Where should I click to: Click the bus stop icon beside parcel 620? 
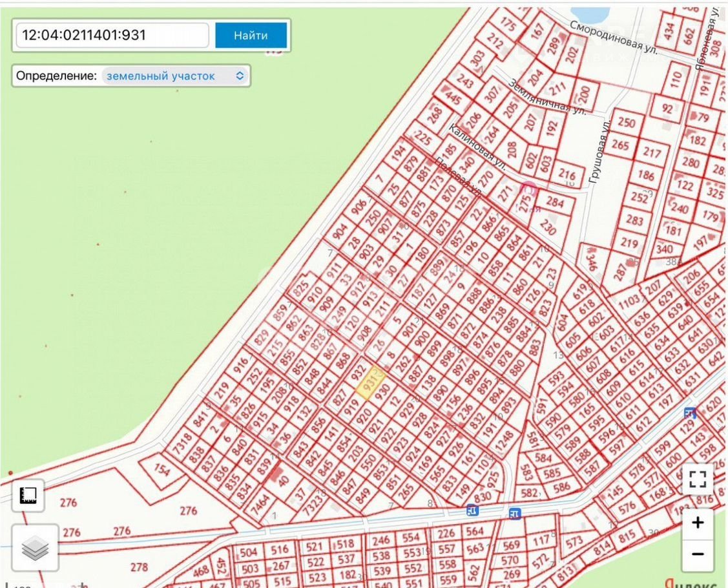(x=690, y=413)
